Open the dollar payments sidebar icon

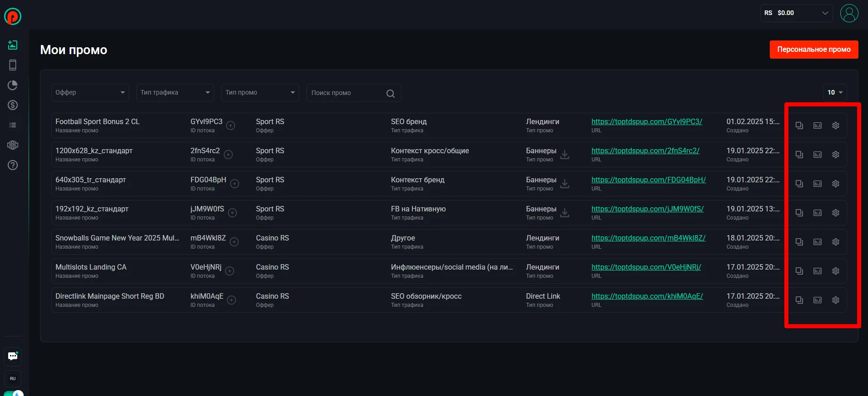click(13, 105)
